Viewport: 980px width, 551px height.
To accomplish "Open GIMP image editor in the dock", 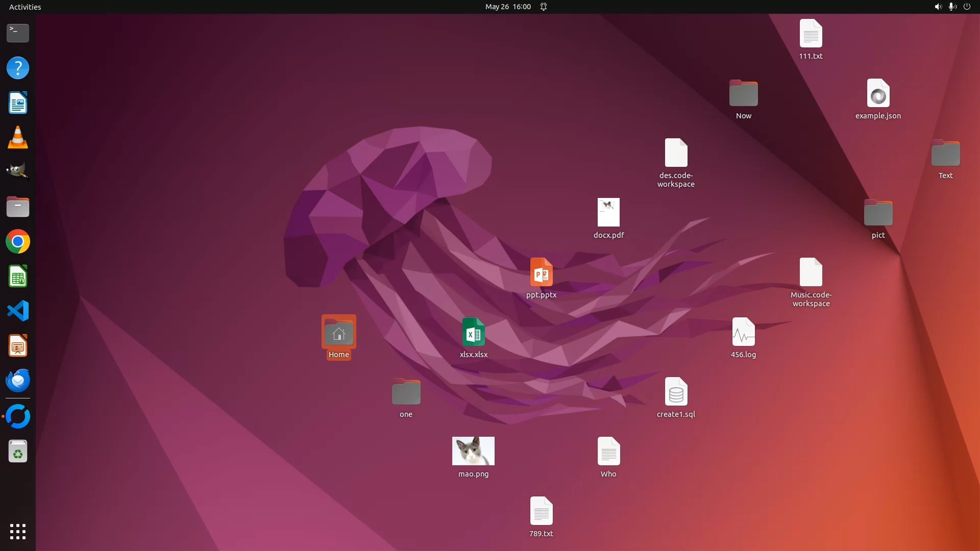I will 18,171.
